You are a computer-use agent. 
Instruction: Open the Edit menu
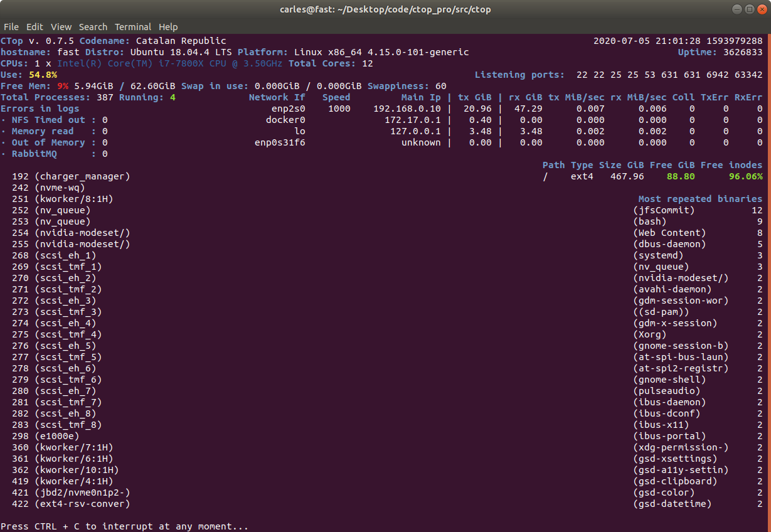[35, 27]
